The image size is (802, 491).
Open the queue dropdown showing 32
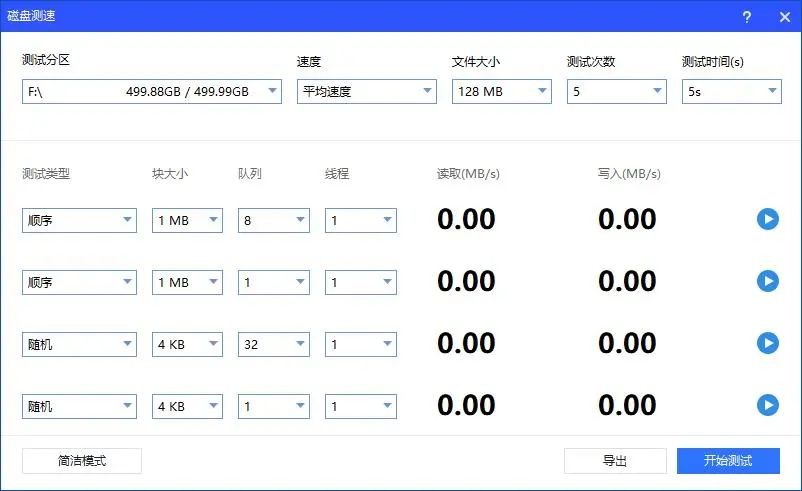coord(274,345)
